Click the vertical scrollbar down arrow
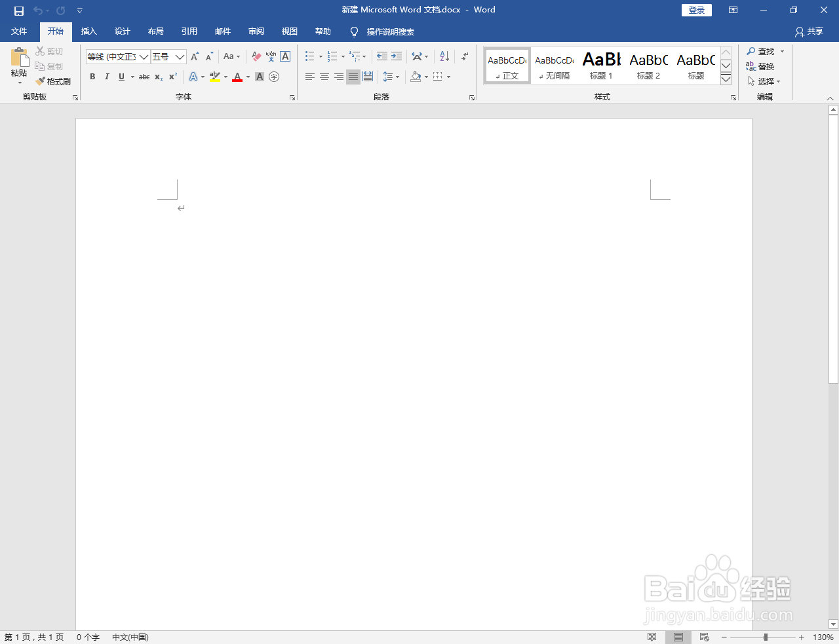 pos(832,624)
